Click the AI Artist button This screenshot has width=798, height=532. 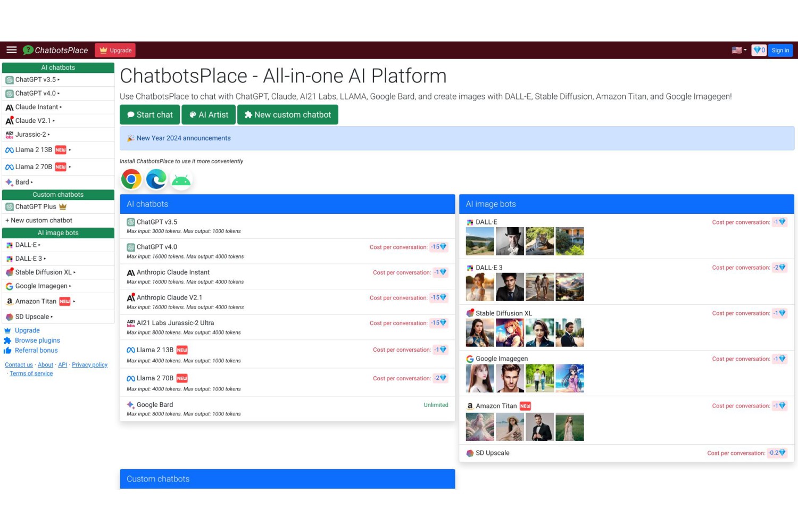pyautogui.click(x=209, y=114)
